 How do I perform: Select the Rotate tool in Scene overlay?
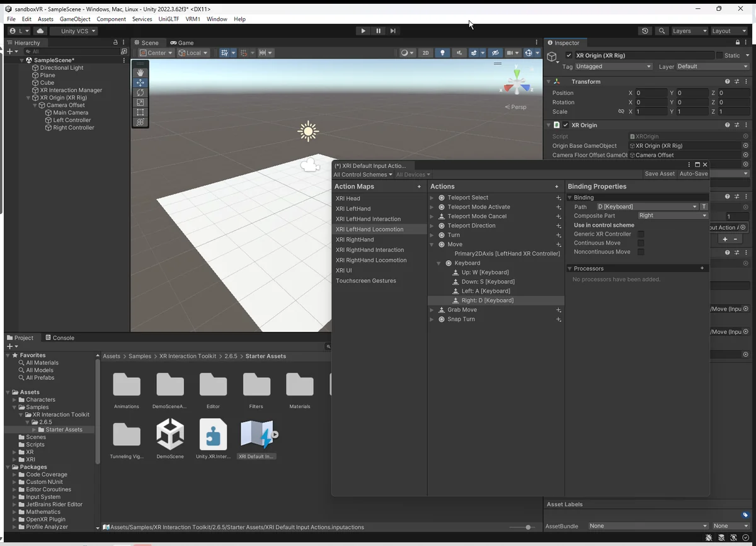pyautogui.click(x=140, y=93)
